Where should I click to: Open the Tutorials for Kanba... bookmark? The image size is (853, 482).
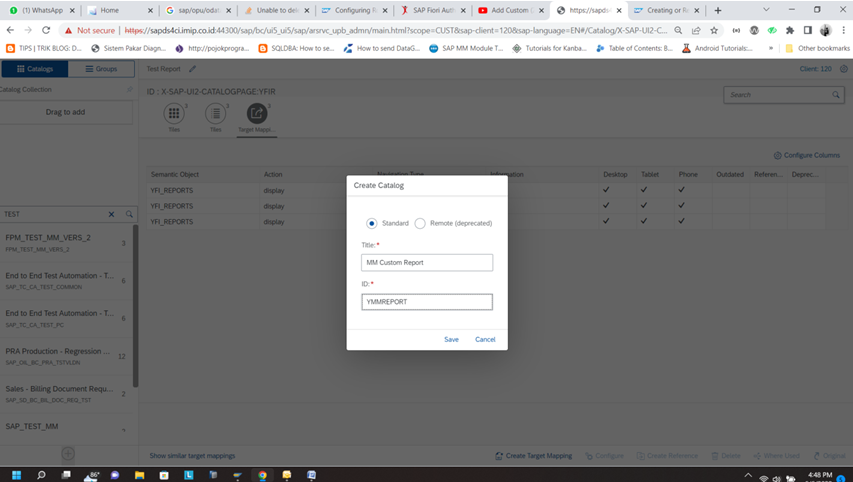pos(549,48)
